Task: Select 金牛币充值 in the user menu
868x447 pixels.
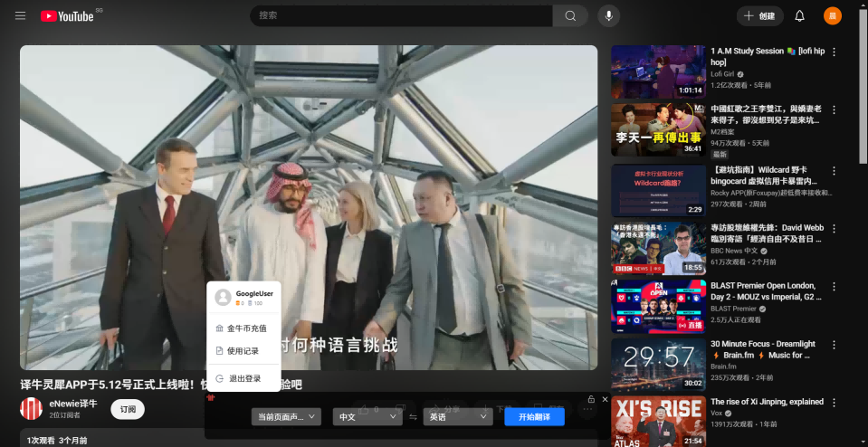Action: [246, 328]
